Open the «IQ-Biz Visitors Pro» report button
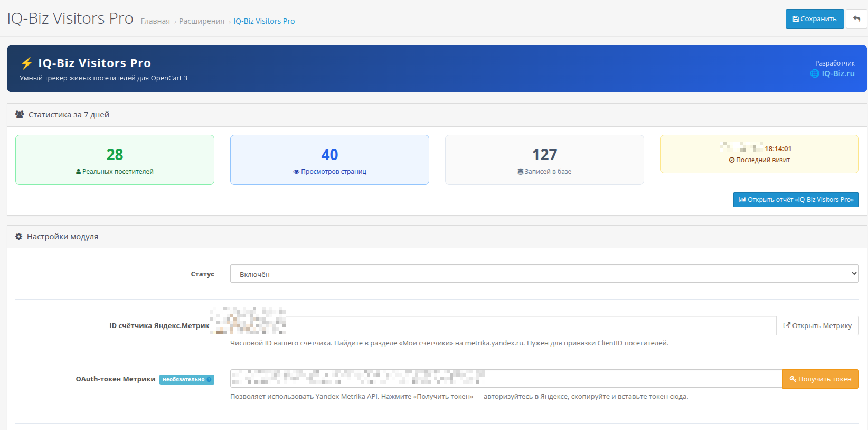The height and width of the screenshot is (430, 868). (x=796, y=200)
